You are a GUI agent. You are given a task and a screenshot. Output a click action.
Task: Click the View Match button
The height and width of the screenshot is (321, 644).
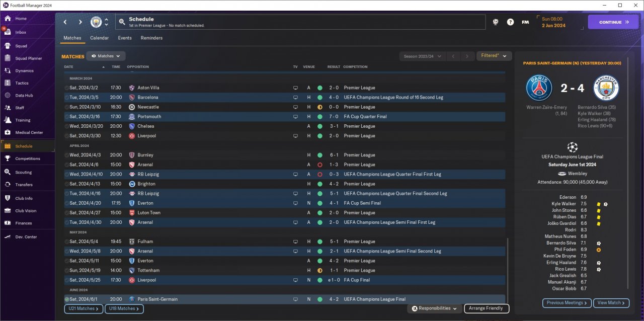point(611,303)
